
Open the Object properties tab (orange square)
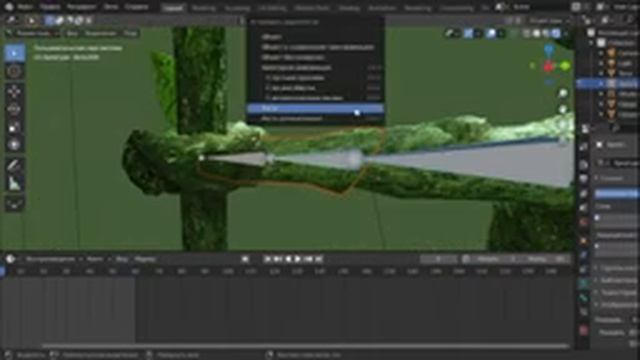[584, 241]
